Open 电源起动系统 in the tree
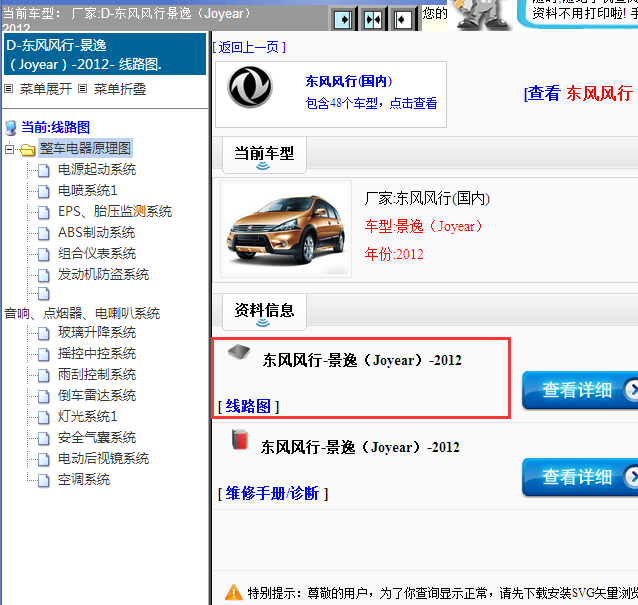638x605 pixels. coord(97,169)
